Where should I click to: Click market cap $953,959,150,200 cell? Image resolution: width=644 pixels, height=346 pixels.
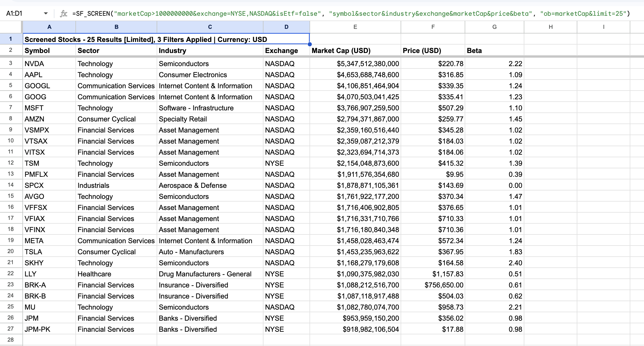point(355,318)
